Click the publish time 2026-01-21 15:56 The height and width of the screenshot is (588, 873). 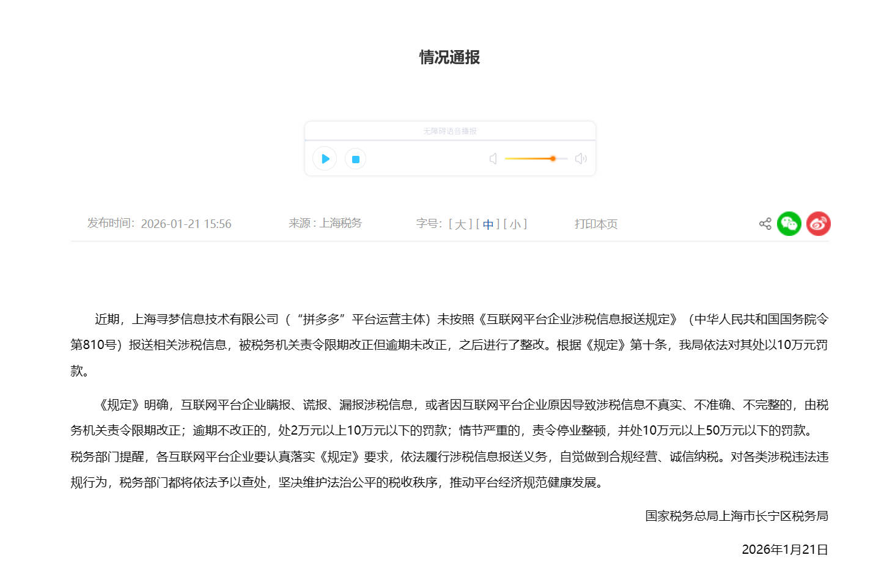click(186, 224)
